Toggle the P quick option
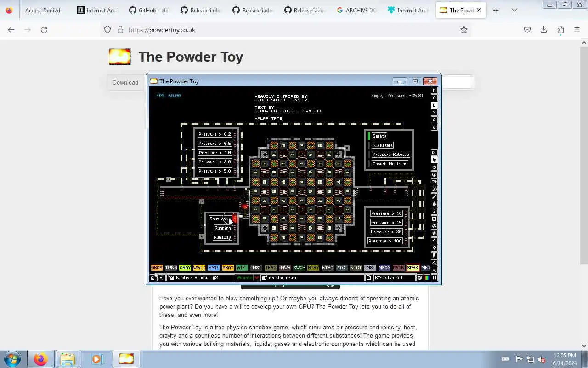The height and width of the screenshot is (368, 588). pos(434,91)
